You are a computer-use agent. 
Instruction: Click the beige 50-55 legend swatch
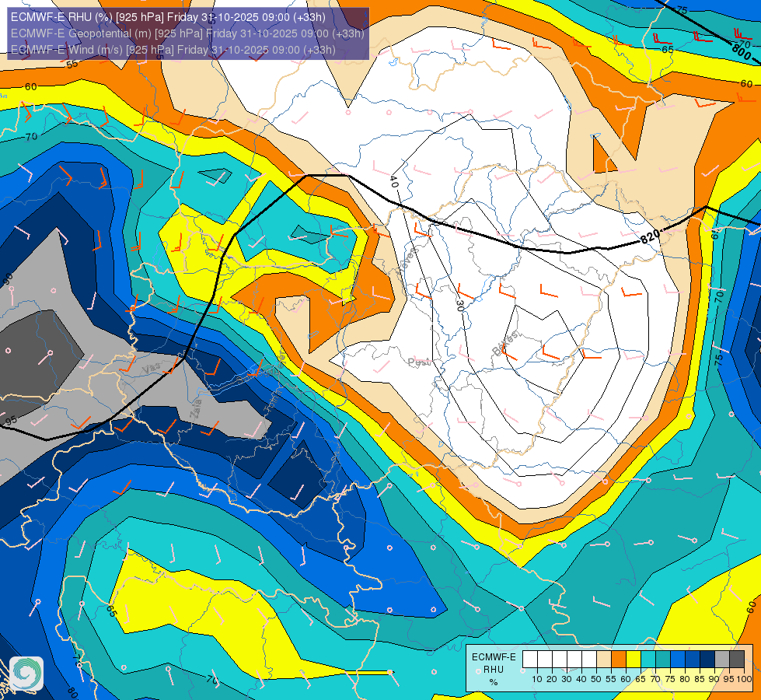coord(604,660)
